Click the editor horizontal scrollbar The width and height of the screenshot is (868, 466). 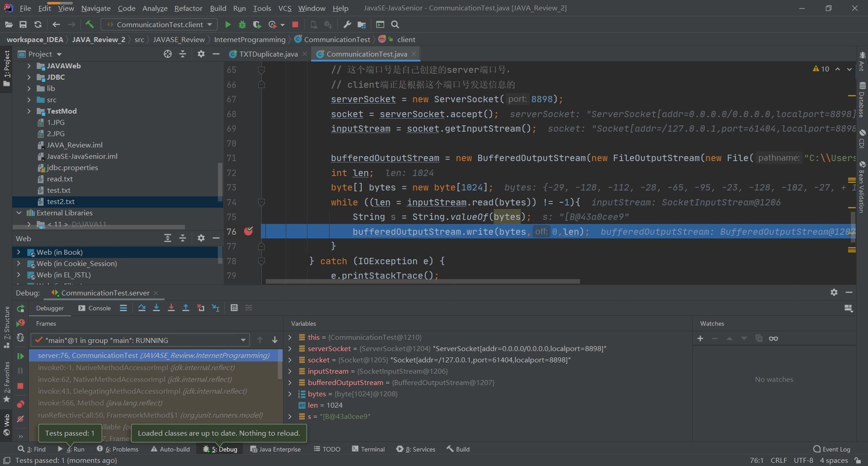pyautogui.click(x=423, y=281)
